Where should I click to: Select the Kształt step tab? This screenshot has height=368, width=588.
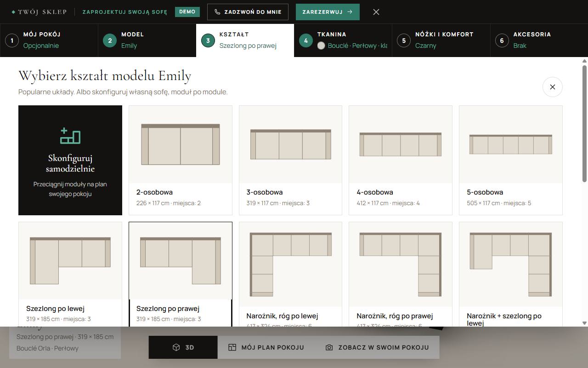point(245,40)
